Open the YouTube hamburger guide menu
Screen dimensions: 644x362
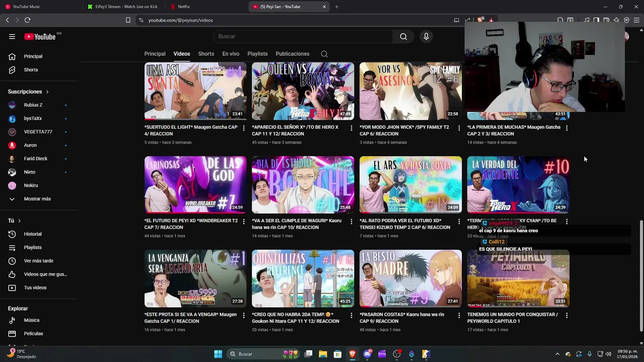pyautogui.click(x=12, y=36)
